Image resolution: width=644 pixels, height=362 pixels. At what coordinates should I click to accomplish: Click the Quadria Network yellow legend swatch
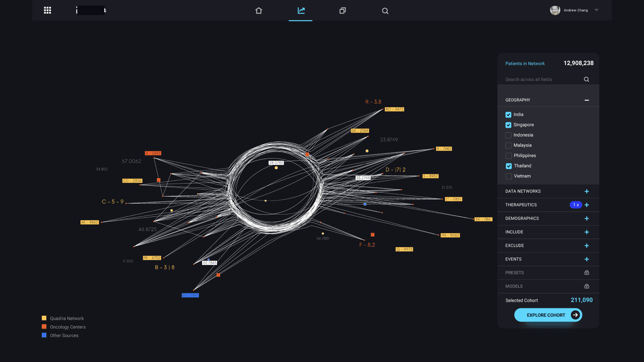click(44, 318)
